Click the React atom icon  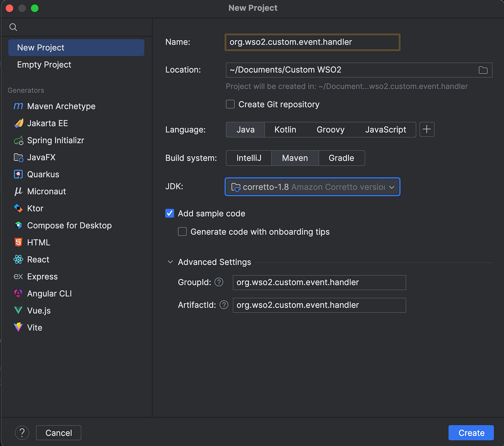tap(18, 260)
